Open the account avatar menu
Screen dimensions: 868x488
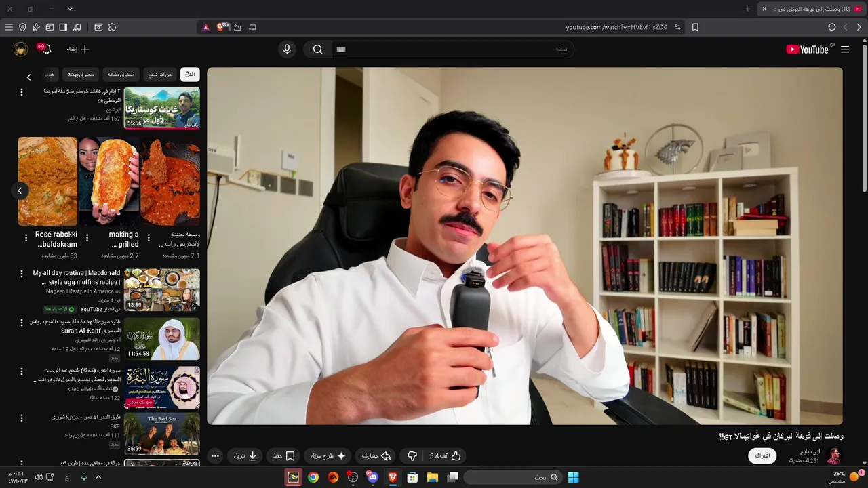(x=21, y=49)
